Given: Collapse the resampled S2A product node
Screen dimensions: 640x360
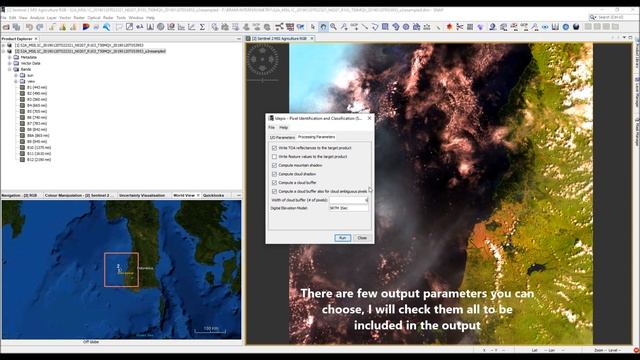Looking at the screenshot, I should click(x=4, y=51).
